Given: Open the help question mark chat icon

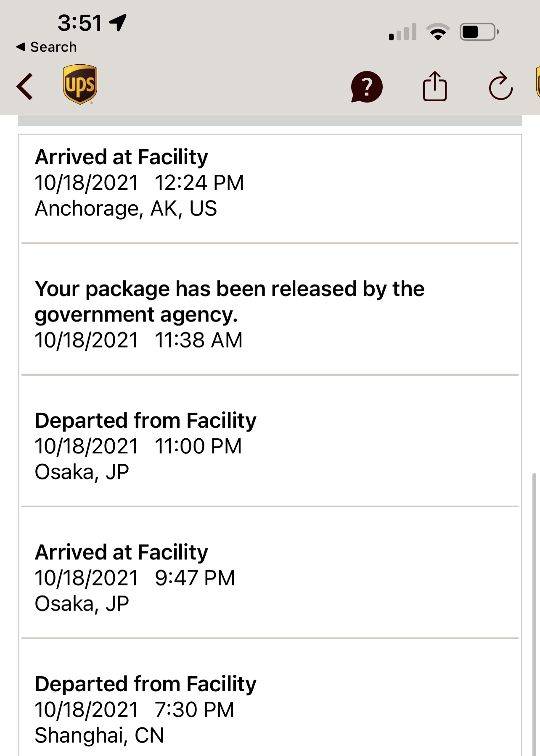Looking at the screenshot, I should (367, 87).
